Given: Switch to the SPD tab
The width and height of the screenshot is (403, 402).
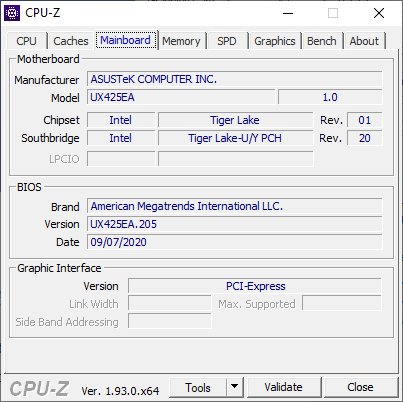Looking at the screenshot, I should click(227, 41).
